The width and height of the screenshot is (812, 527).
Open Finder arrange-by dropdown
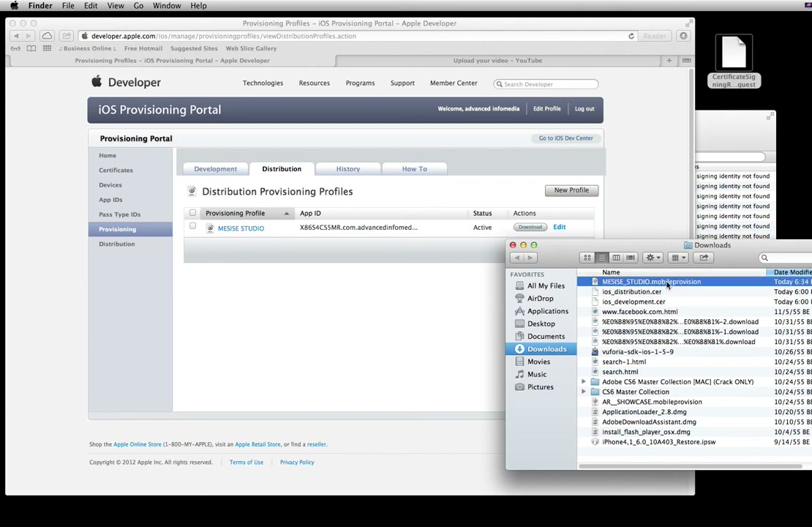click(x=678, y=258)
